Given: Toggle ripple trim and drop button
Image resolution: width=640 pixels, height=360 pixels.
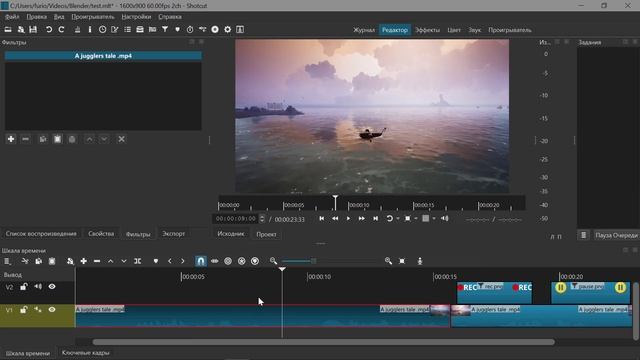Looking at the screenshot, I should click(228, 261).
